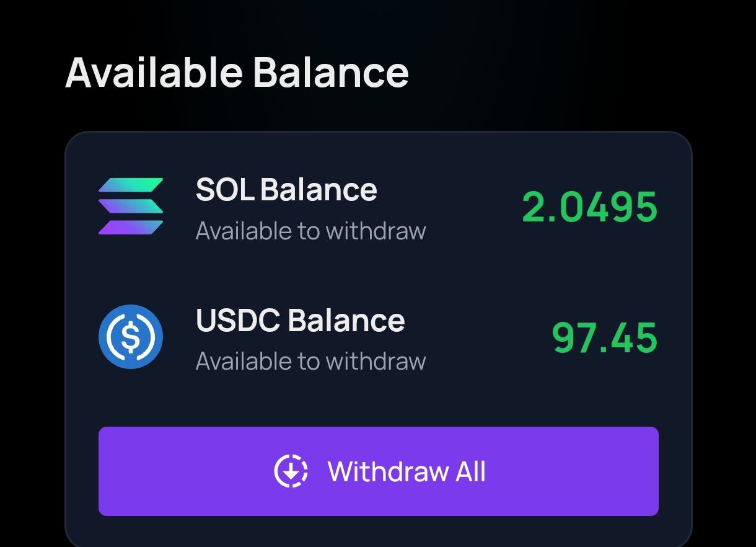
Task: Click 'Available to withdraw' under USDC Balance
Action: click(x=311, y=362)
